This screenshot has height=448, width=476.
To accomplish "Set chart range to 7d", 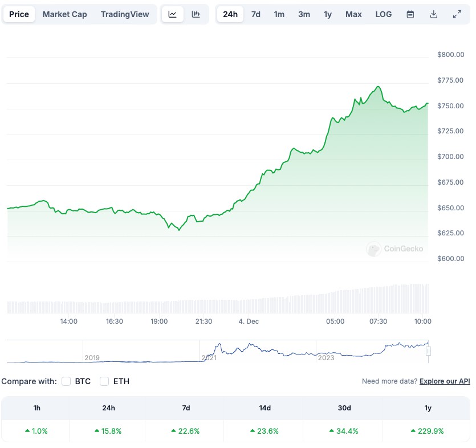I will [256, 14].
